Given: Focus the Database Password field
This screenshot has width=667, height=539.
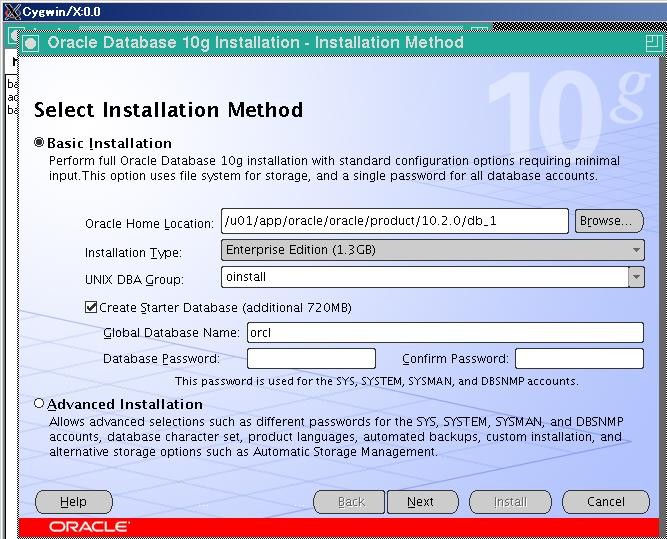Looking at the screenshot, I should click(311, 359).
